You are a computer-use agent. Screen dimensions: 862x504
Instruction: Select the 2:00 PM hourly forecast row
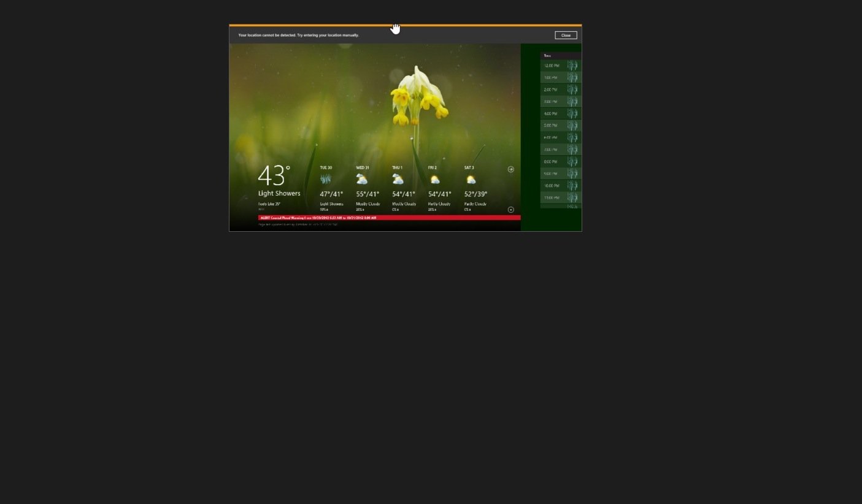[561, 90]
